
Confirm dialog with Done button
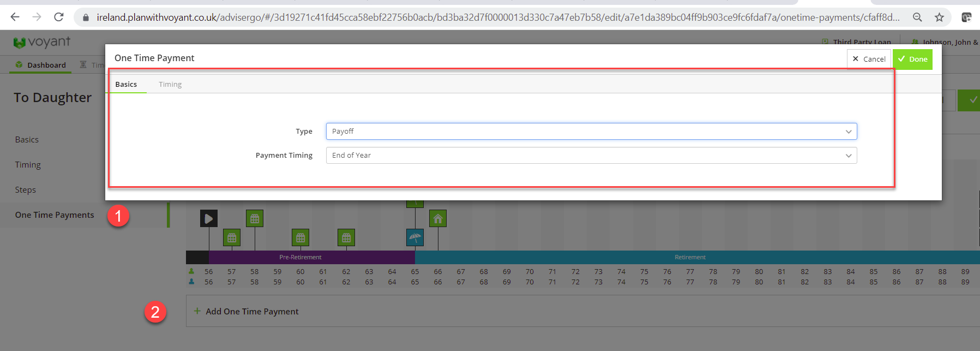(912, 59)
